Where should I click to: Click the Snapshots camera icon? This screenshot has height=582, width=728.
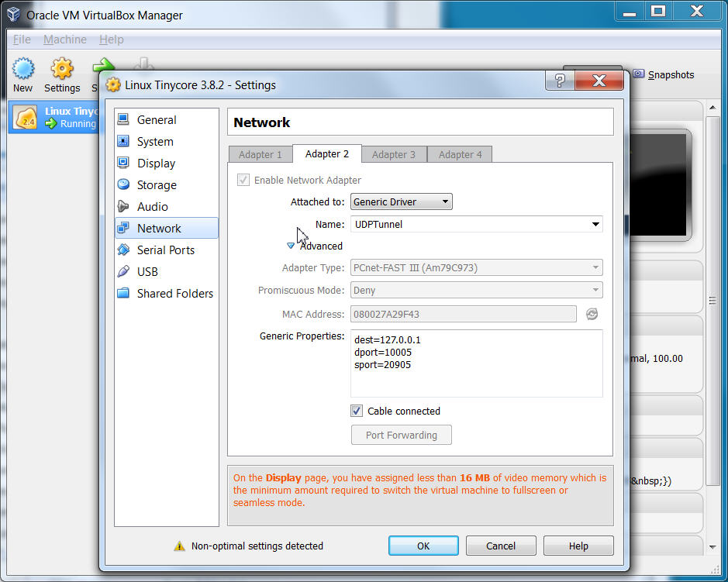point(639,74)
